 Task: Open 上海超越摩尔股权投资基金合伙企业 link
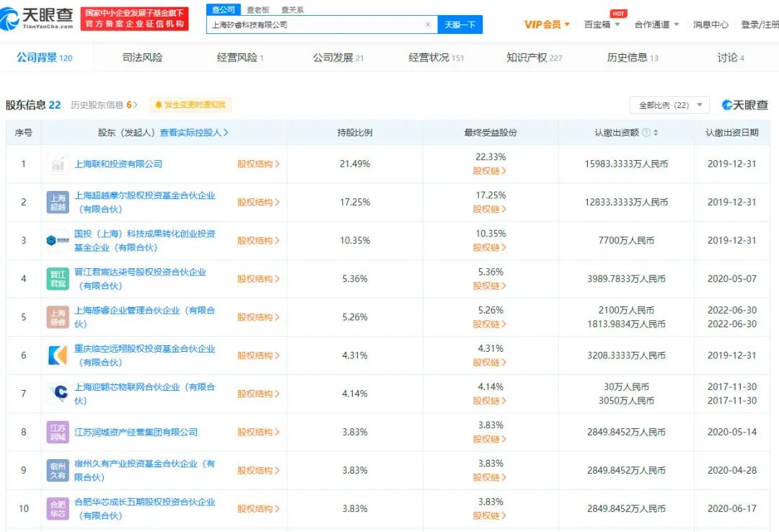144,202
